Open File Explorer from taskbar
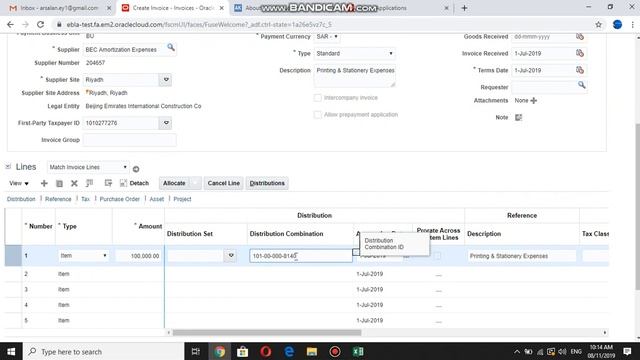 click(x=312, y=351)
